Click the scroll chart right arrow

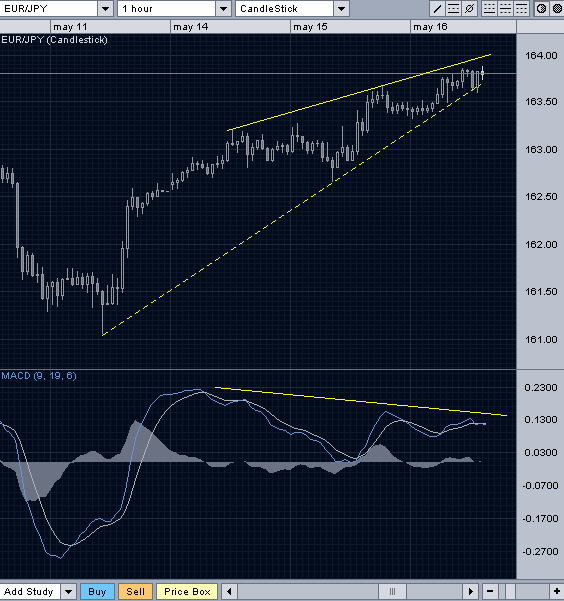[470, 591]
